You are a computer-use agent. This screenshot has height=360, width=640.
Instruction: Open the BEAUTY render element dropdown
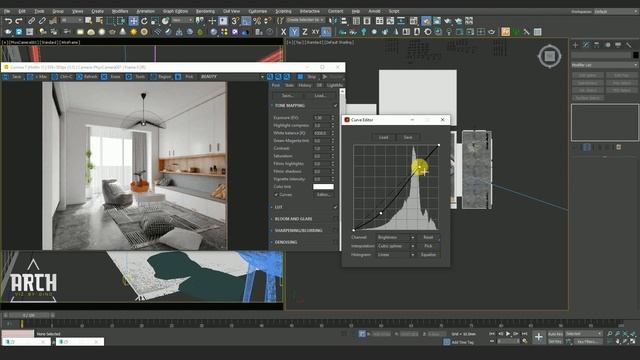click(x=231, y=77)
